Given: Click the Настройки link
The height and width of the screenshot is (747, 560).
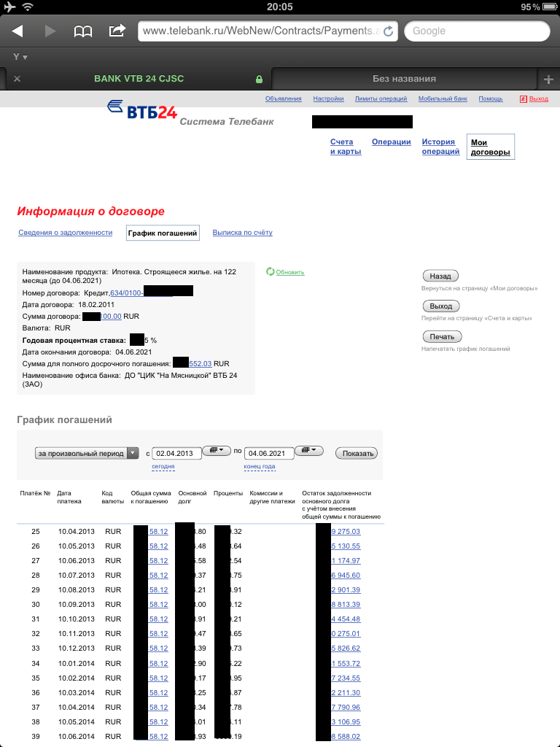Looking at the screenshot, I should (x=328, y=98).
